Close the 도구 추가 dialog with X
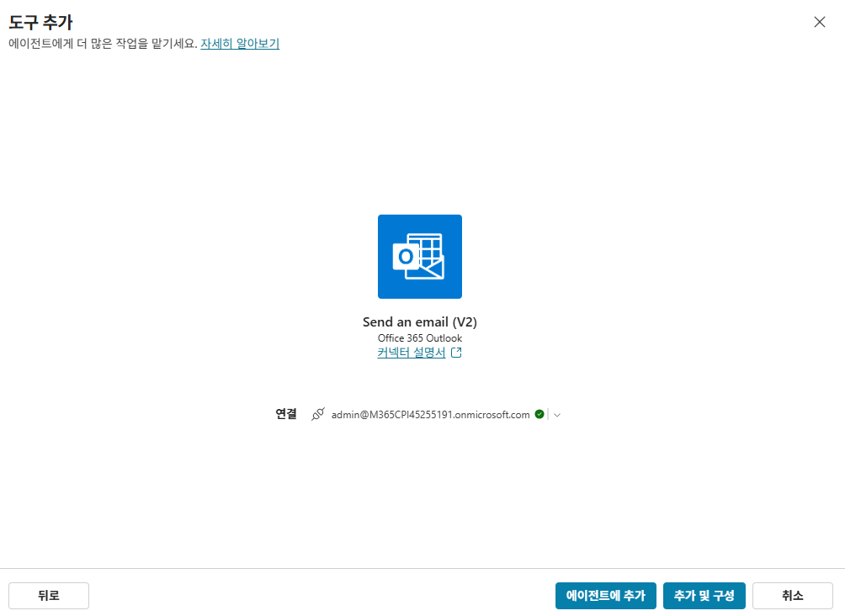 tap(819, 22)
